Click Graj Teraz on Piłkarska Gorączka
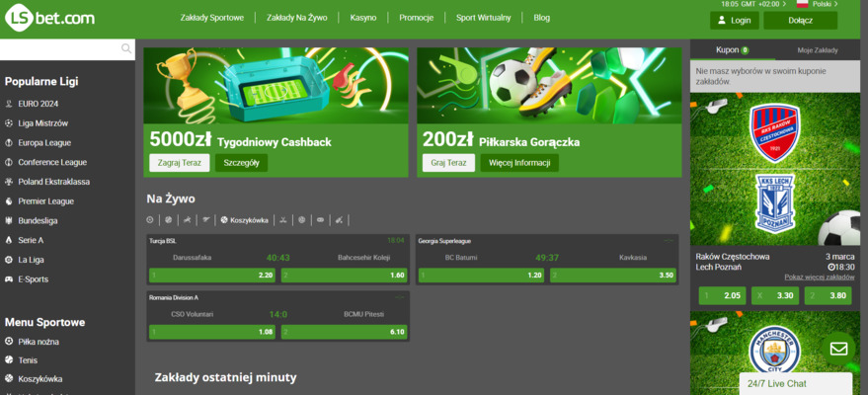 pos(449,163)
